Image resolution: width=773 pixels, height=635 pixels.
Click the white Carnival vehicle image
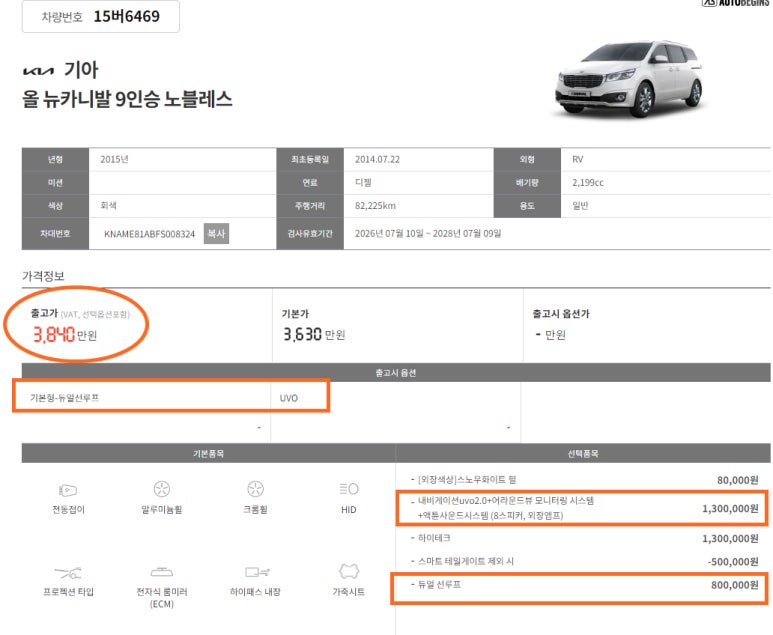pyautogui.click(x=630, y=79)
